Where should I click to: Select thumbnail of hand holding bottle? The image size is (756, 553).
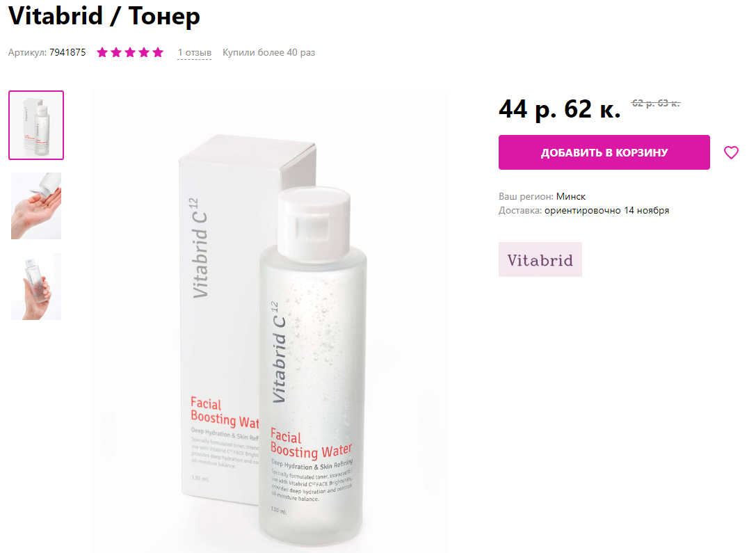[x=36, y=287]
